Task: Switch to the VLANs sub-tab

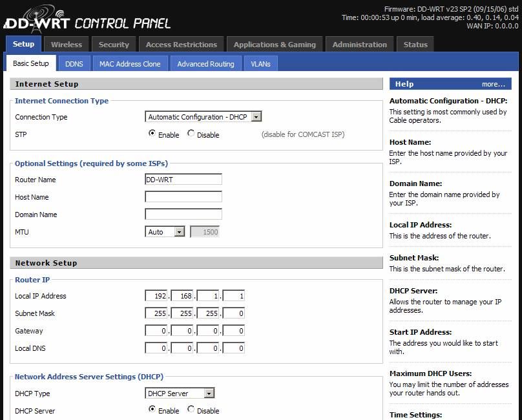Action: 260,63
